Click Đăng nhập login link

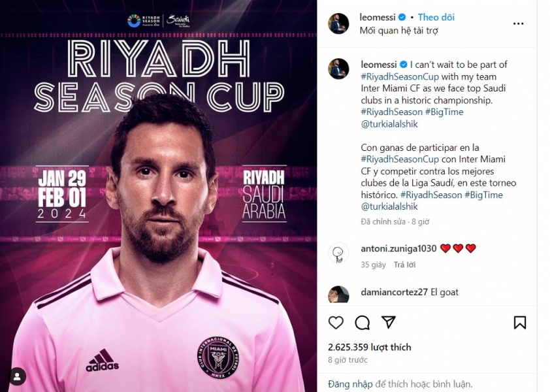[350, 384]
